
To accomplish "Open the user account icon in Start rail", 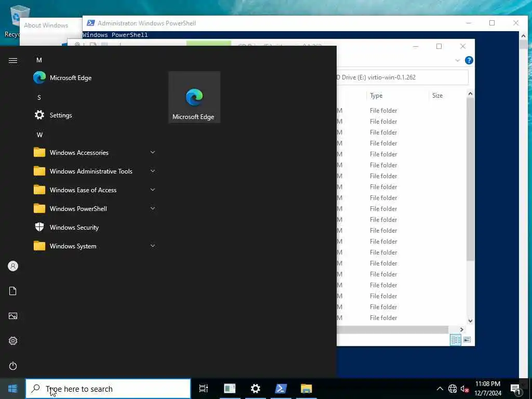I will (13, 266).
